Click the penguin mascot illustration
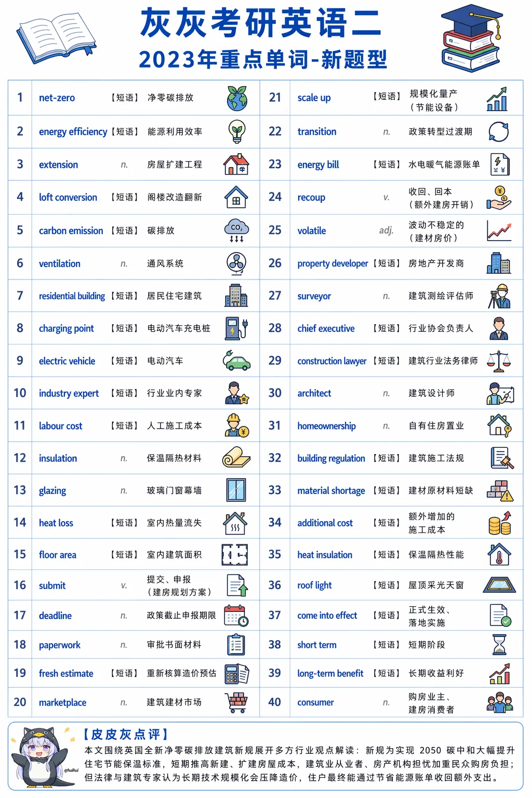 point(42,757)
